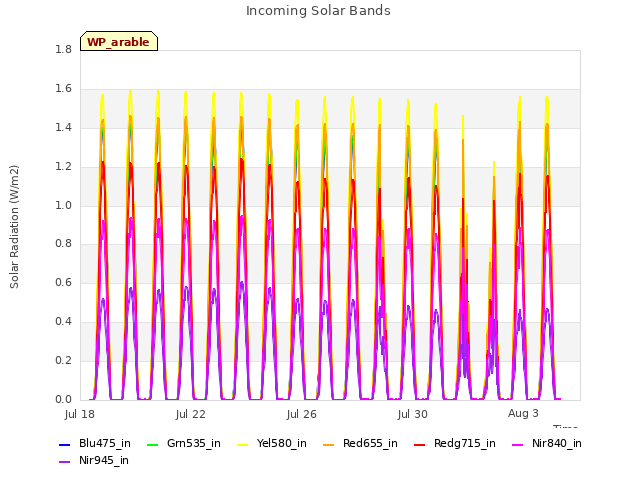This screenshot has width=640, height=480.
Task: Select the Nir840_in legend label
Action: pos(557,444)
